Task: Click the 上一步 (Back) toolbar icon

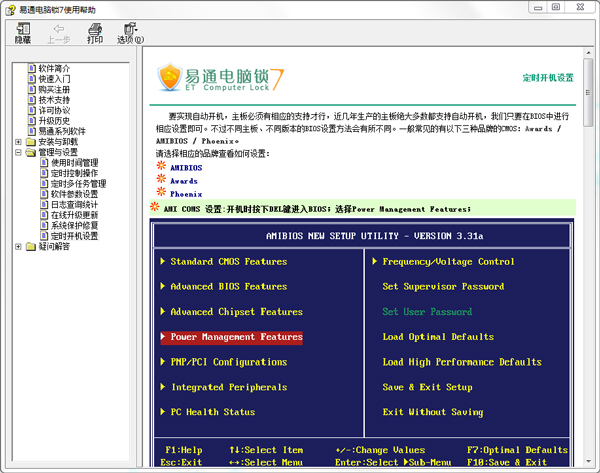Action: point(59,33)
